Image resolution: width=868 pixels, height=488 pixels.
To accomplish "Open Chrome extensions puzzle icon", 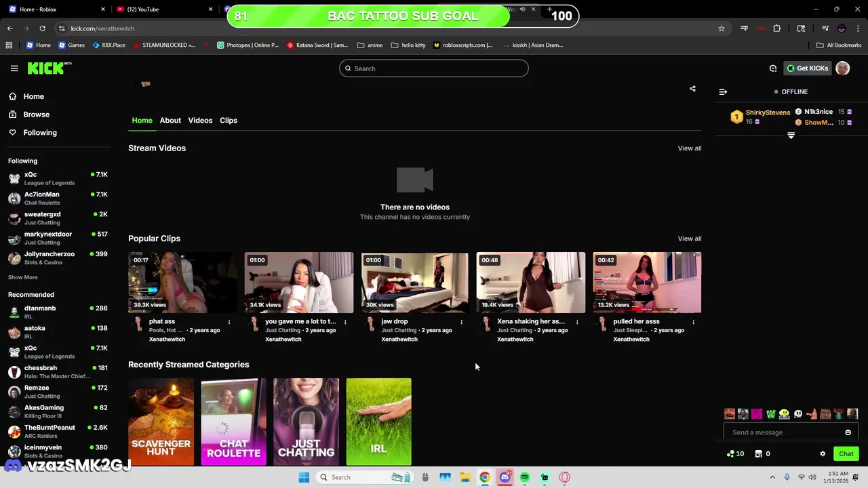I will tap(777, 28).
